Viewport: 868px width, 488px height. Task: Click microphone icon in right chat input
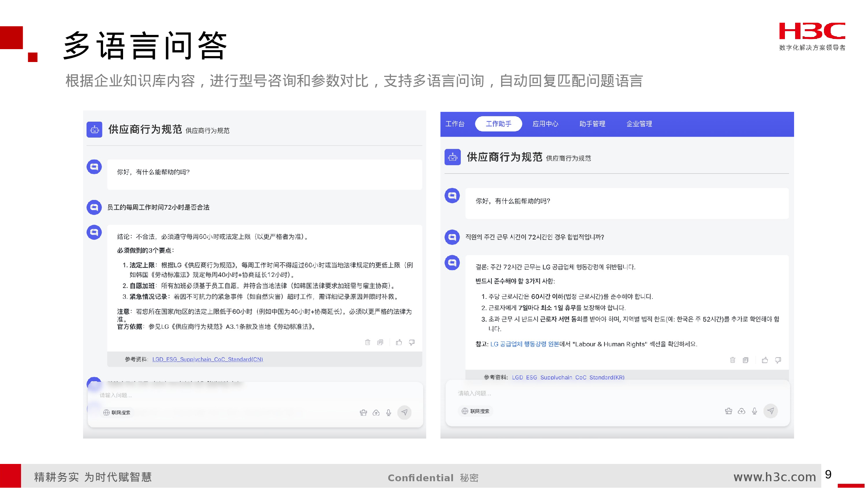pos(754,411)
